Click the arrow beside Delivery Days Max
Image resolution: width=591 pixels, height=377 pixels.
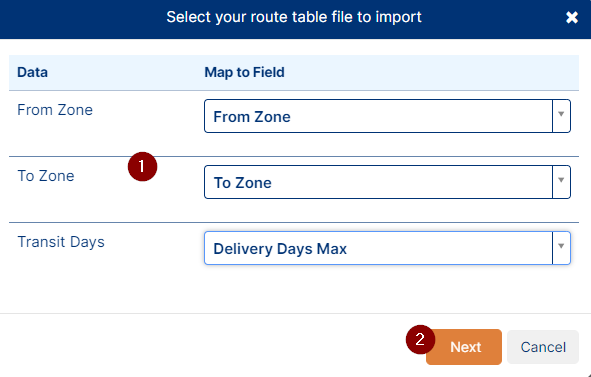pos(561,248)
